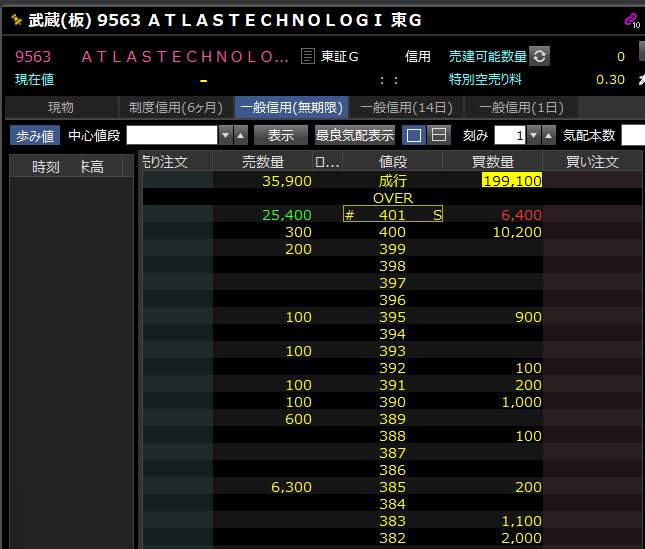Click the 気配本数 input field
This screenshot has height=549, width=645.
point(633,135)
